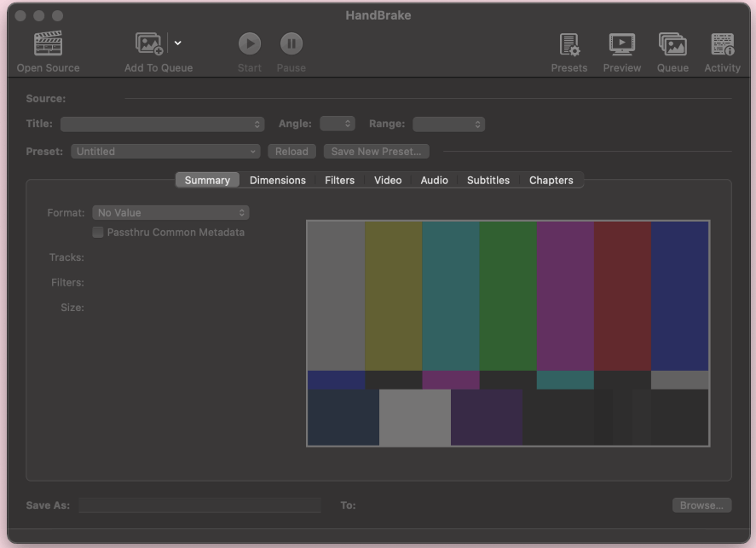Screen dimensions: 756x548
Task: Expand the Add To Queue dropdown arrow
Action: click(177, 43)
